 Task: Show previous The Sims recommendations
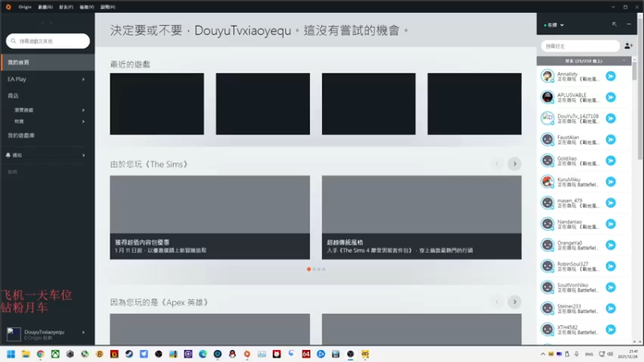point(497,164)
